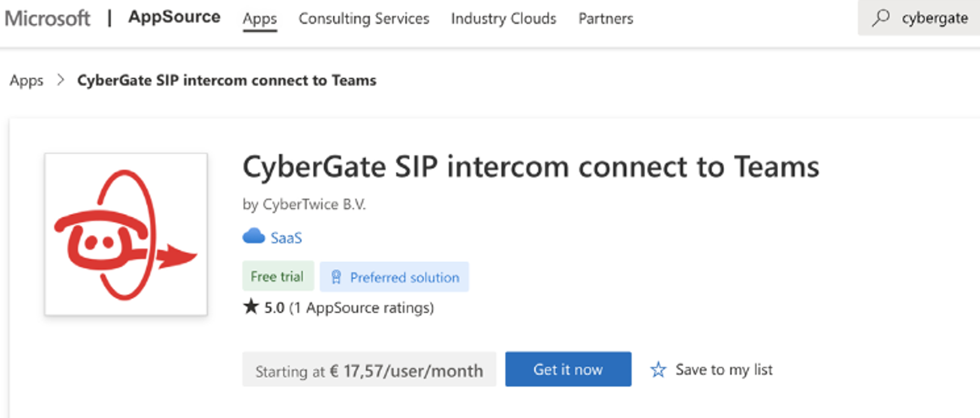
Task: Click the outlined star beside Save to my list
Action: (658, 370)
